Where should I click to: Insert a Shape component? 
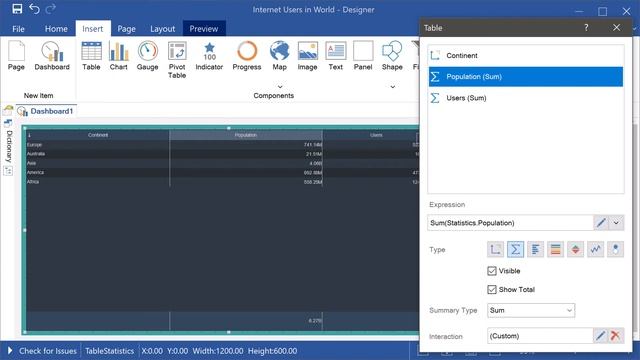tap(392, 56)
